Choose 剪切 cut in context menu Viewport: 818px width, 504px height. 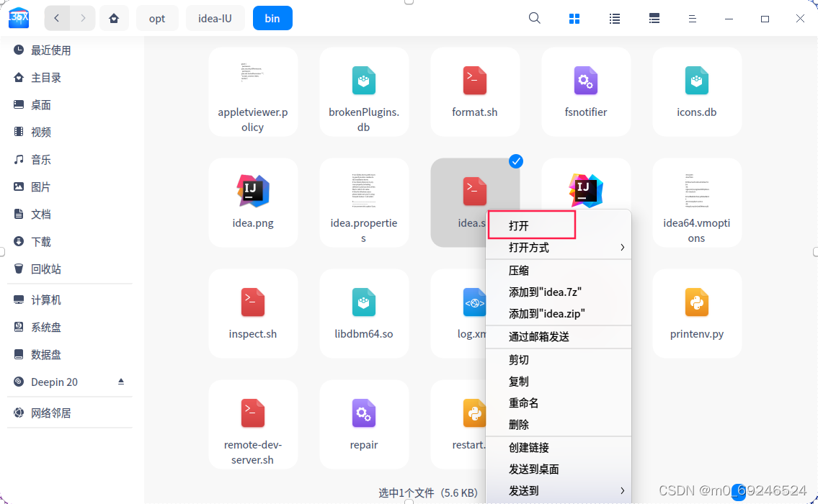pyautogui.click(x=559, y=359)
